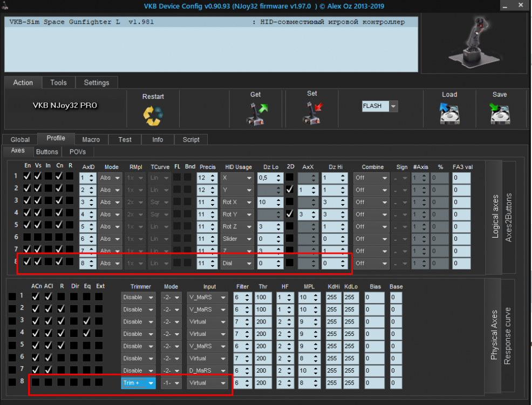
Task: Open the Buttons sub-tab
Action: tap(47, 152)
